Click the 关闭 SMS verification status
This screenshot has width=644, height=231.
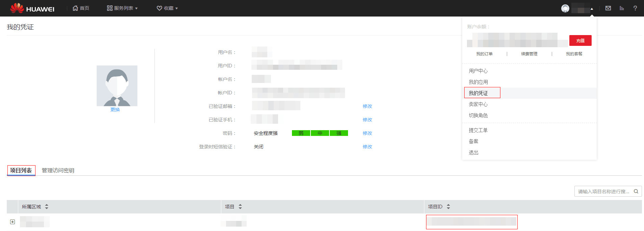[258, 147]
